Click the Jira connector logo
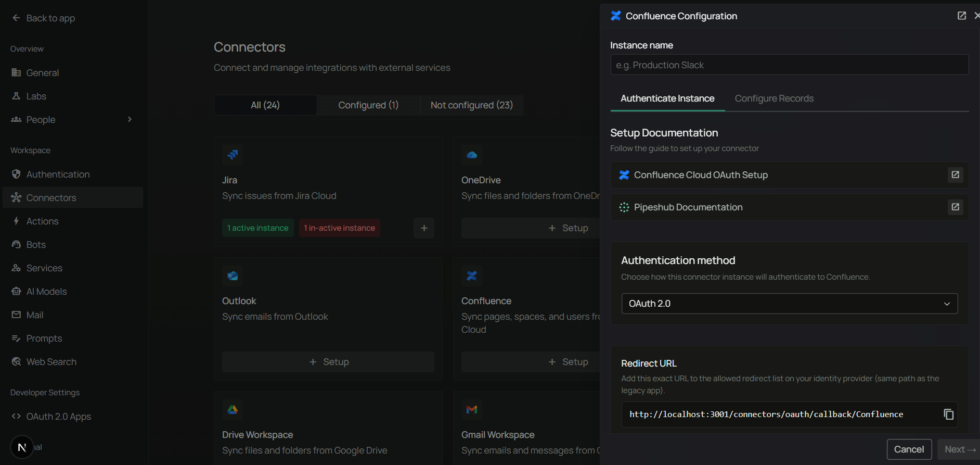Screen dimensions: 980x465 [233, 155]
